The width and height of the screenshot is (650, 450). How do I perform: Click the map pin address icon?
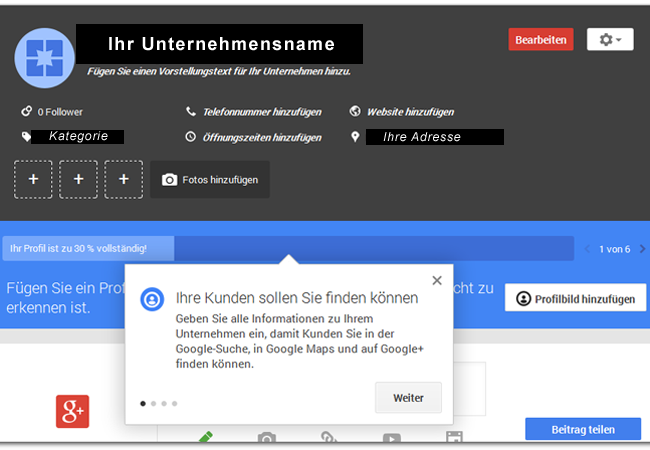click(355, 137)
